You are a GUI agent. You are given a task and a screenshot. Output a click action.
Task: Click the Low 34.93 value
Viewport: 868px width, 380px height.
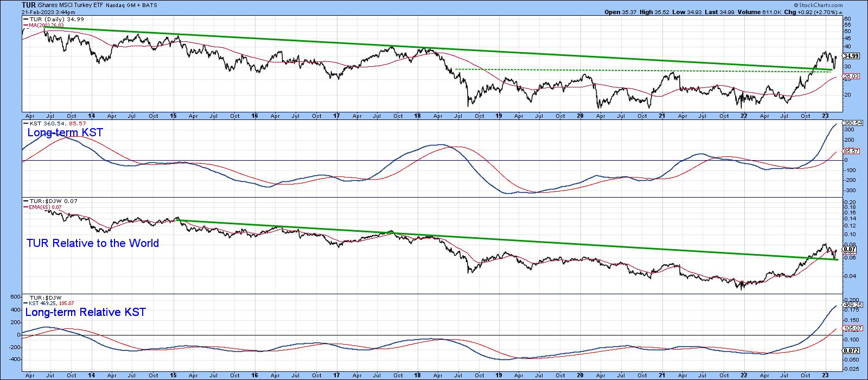click(686, 12)
